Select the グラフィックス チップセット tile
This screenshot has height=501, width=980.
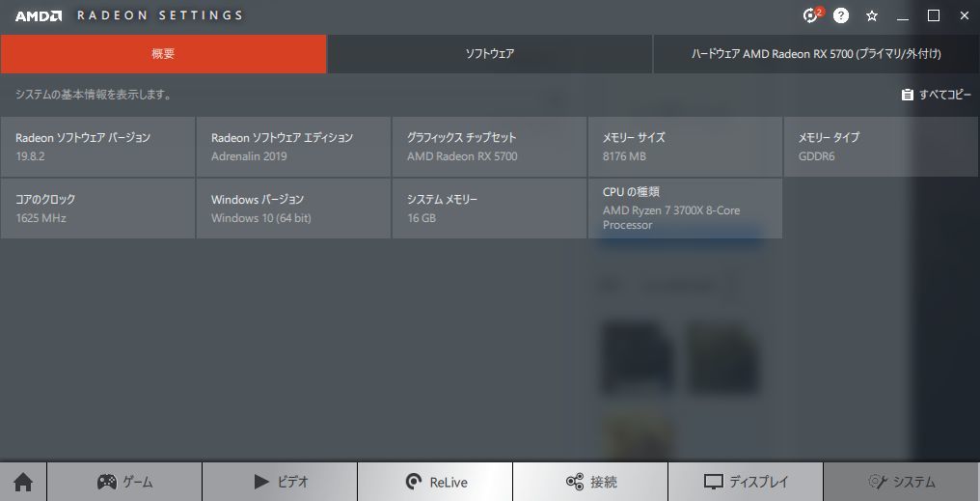tap(489, 147)
